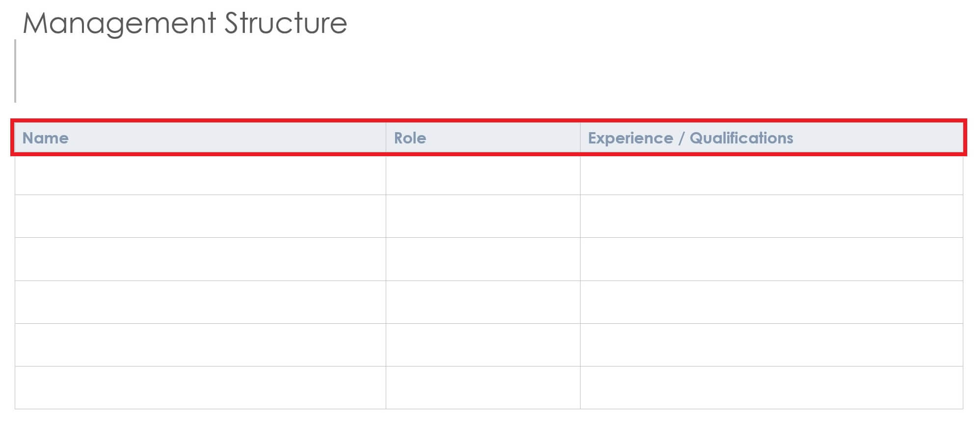This screenshot has height=423, width=980.
Task: Click first empty row under Experience / Qualifications
Action: click(771, 175)
